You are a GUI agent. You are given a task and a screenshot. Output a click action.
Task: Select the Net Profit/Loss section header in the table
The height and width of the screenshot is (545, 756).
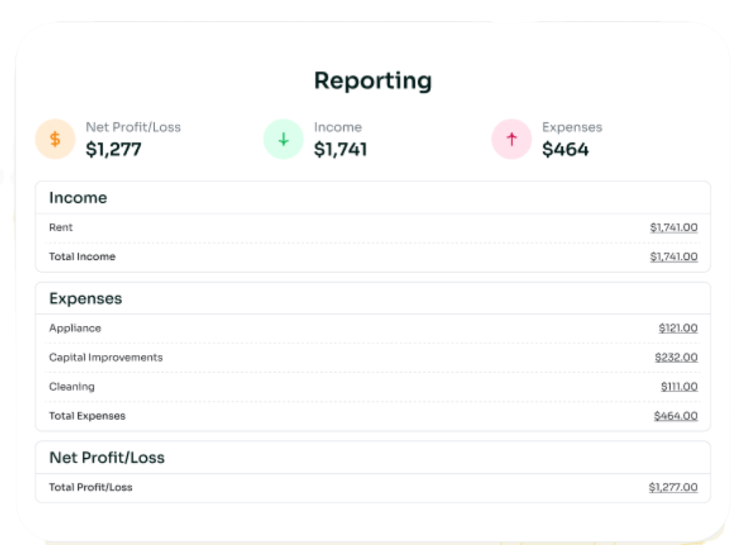(x=107, y=458)
